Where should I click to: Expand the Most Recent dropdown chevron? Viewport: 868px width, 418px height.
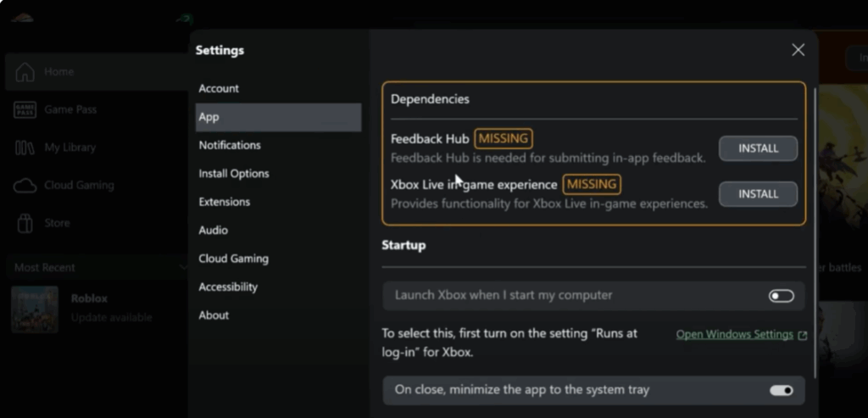point(183,267)
